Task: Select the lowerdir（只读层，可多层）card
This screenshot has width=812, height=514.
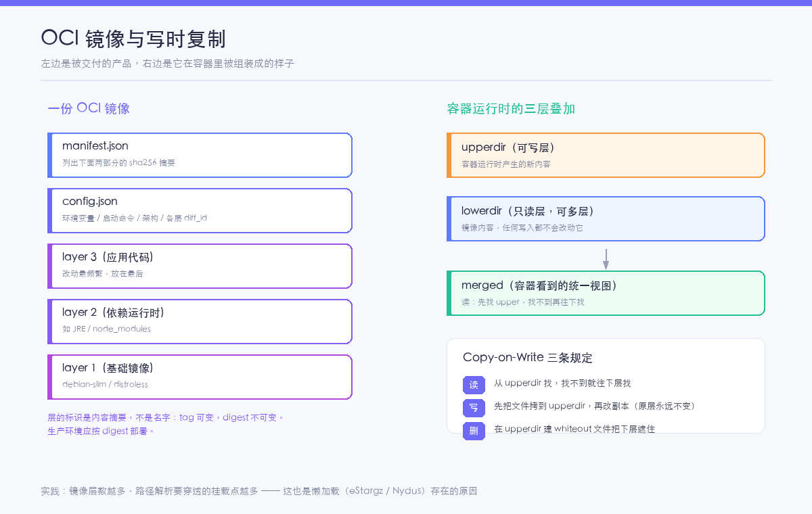Action: [x=606, y=218]
